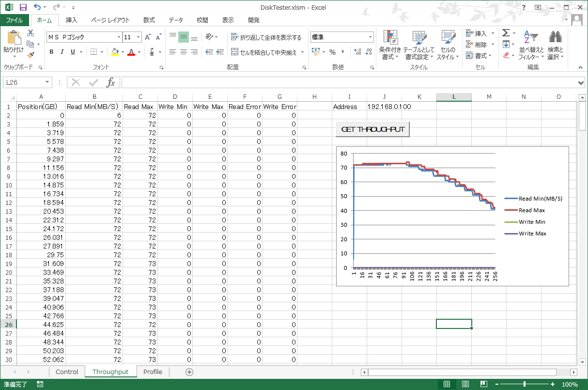The height and width of the screenshot is (390, 588).
Task: Toggle Bold formatting
Action: (51, 52)
